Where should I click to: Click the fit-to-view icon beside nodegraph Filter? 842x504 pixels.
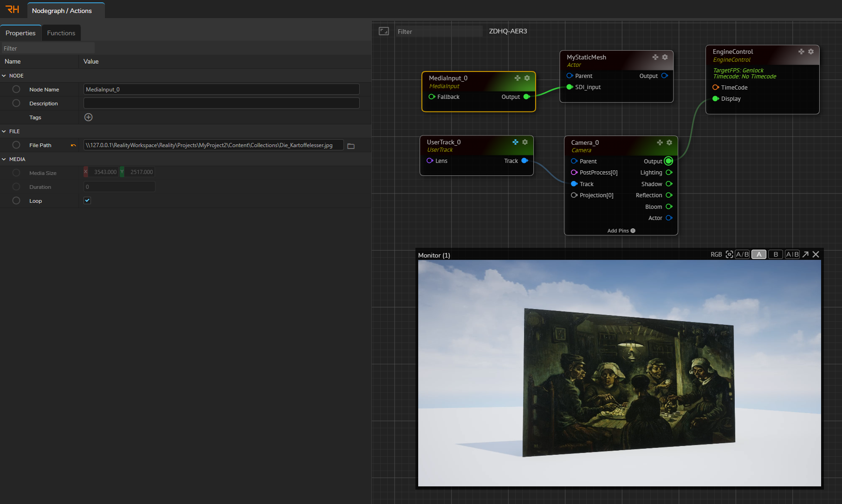click(x=384, y=31)
